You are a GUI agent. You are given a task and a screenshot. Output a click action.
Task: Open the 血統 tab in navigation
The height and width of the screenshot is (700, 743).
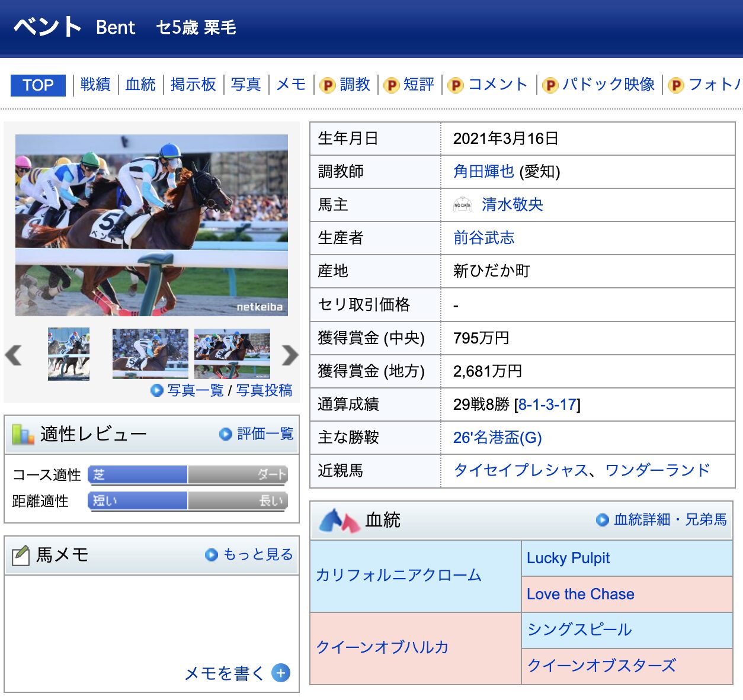coord(140,85)
